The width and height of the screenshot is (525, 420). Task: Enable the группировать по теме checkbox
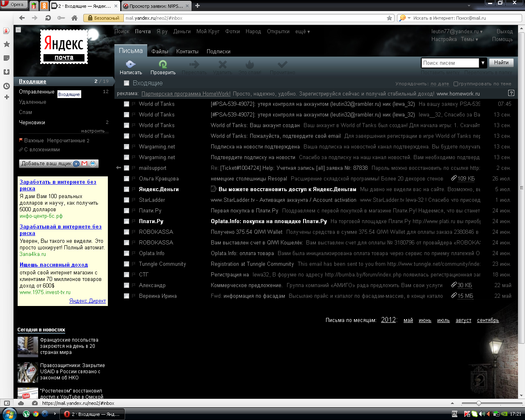click(x=456, y=84)
